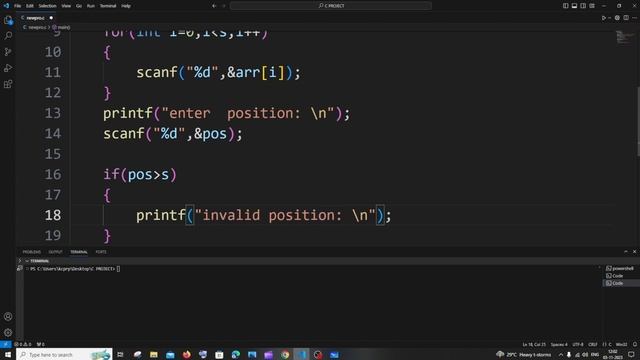Open notifications bell in status bar

[x=635, y=344]
